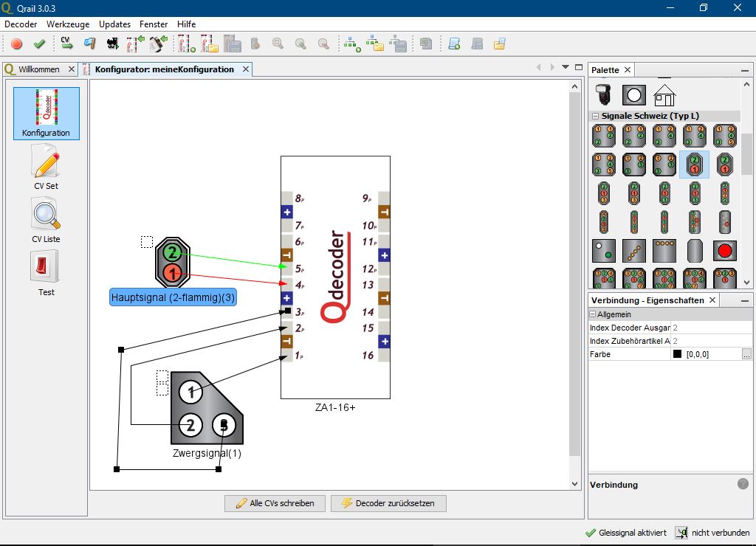Select the white and green dot palette item

point(604,251)
